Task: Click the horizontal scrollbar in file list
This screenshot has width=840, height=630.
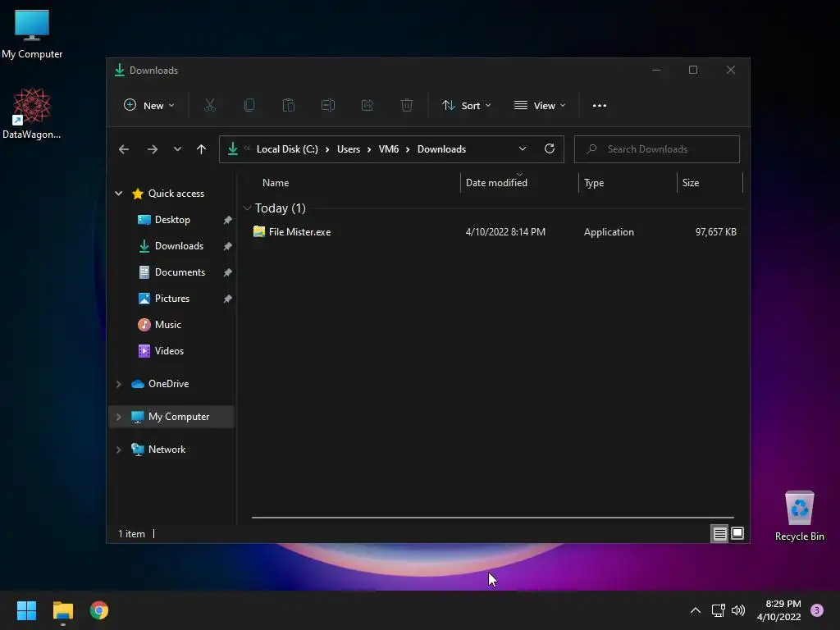Action: tap(492, 518)
